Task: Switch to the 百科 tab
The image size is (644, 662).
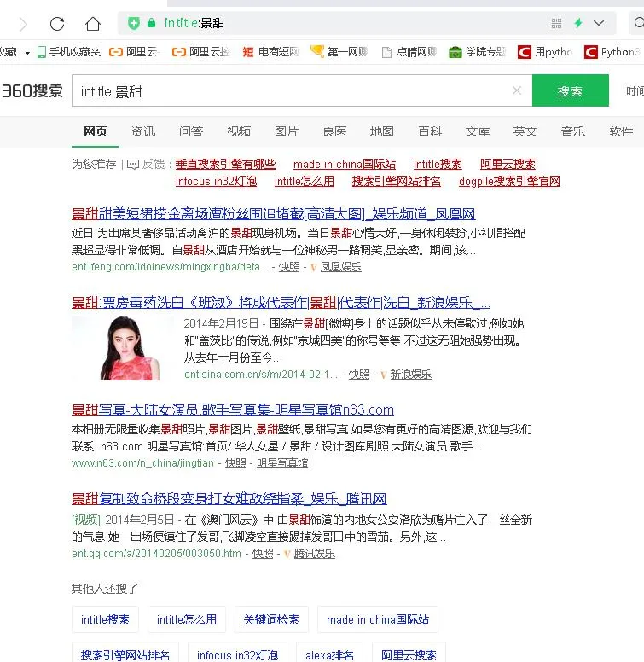Action: coord(430,131)
